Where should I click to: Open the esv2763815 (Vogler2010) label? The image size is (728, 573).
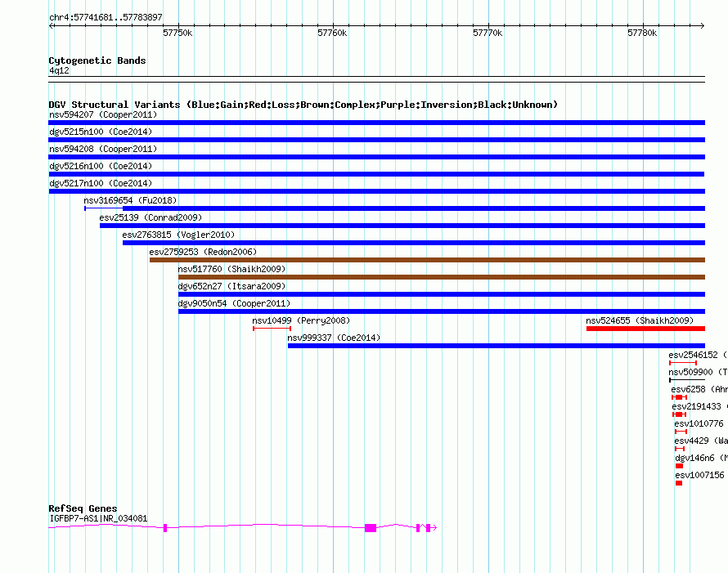pos(179,235)
